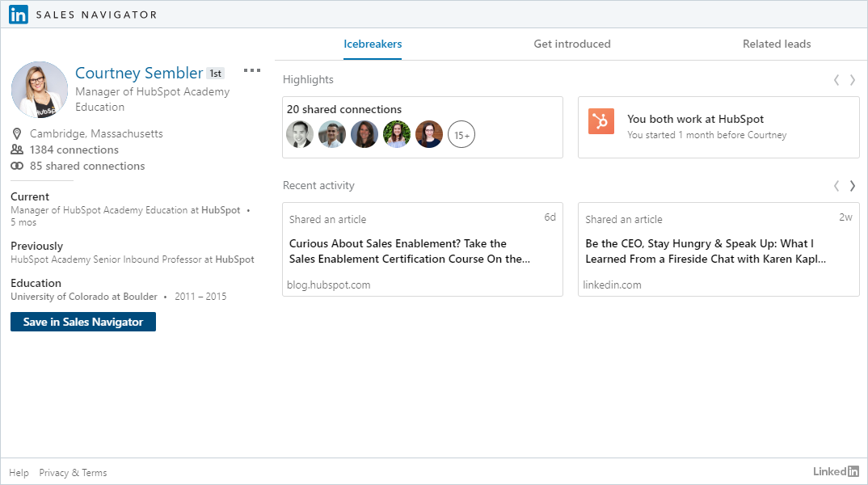Click the HubSpot company logo icon

601,120
